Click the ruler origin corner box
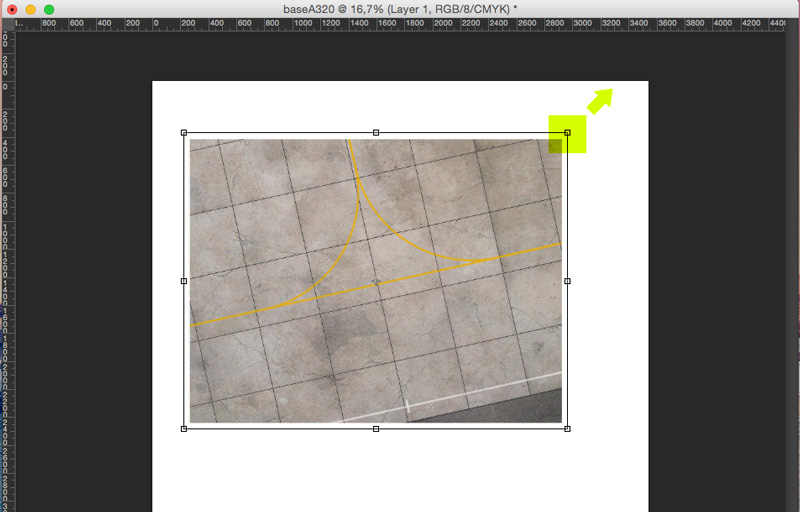 (x=8, y=24)
